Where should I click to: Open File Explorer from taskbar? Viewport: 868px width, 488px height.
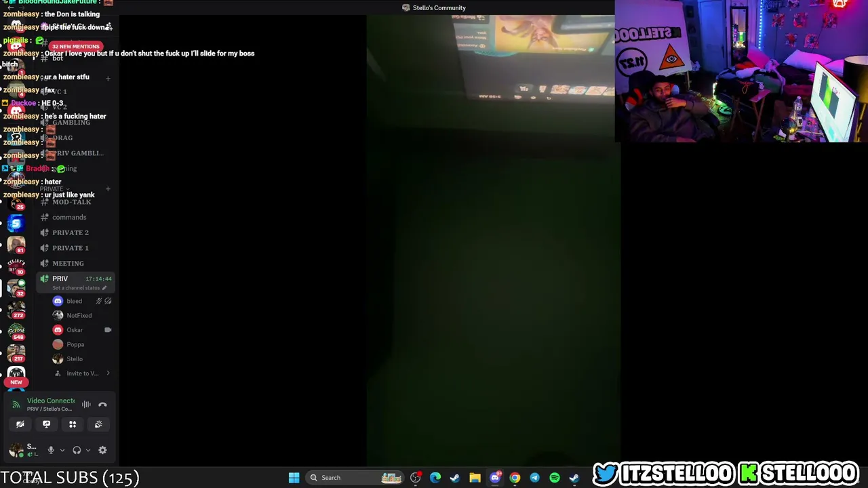pyautogui.click(x=475, y=478)
